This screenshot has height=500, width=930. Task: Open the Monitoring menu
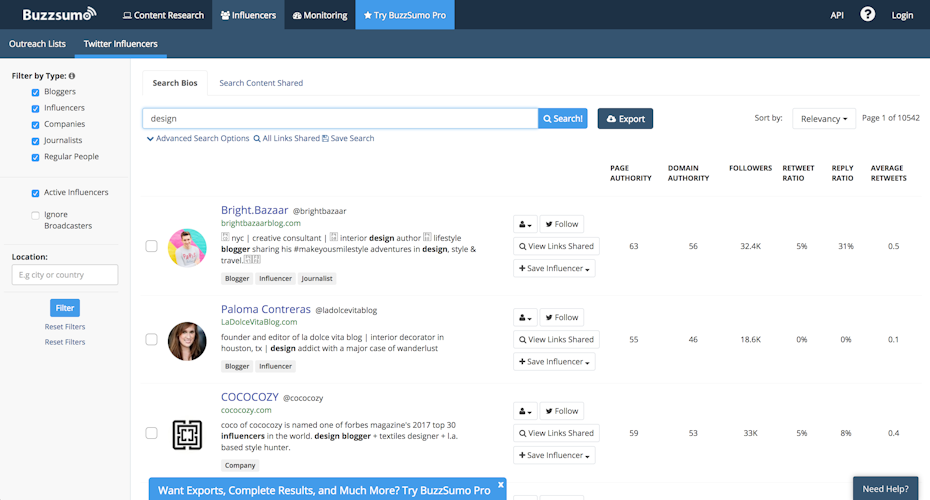click(320, 15)
